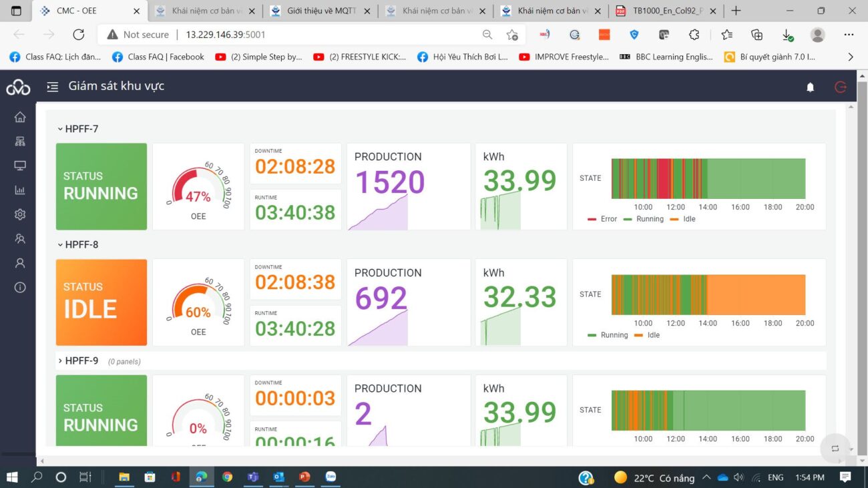Open the info circle icon in the sidebar
This screenshot has width=868, height=488.
pos(20,288)
